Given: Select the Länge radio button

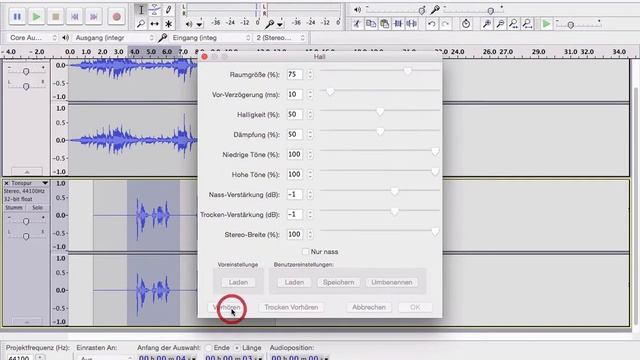Looking at the screenshot, I should (237, 348).
